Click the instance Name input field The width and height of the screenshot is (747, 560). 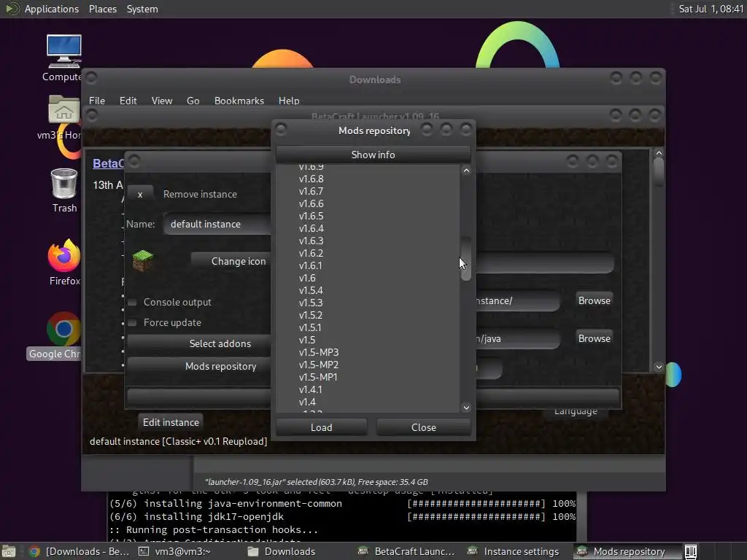click(217, 224)
